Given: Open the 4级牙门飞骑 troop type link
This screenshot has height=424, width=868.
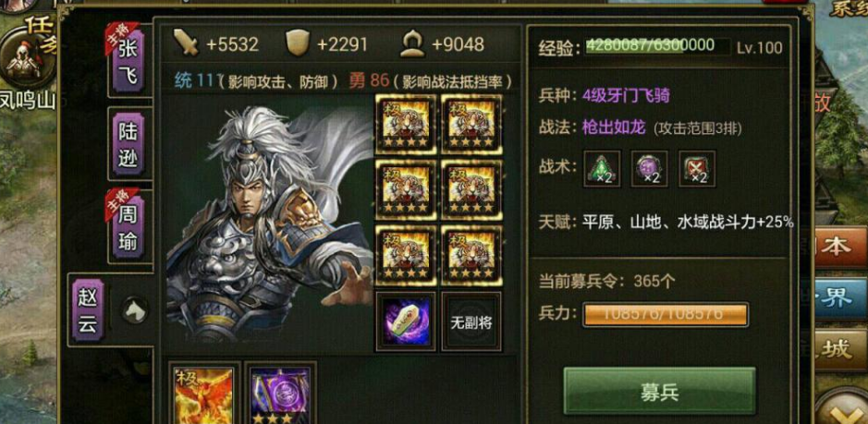Looking at the screenshot, I should [626, 96].
